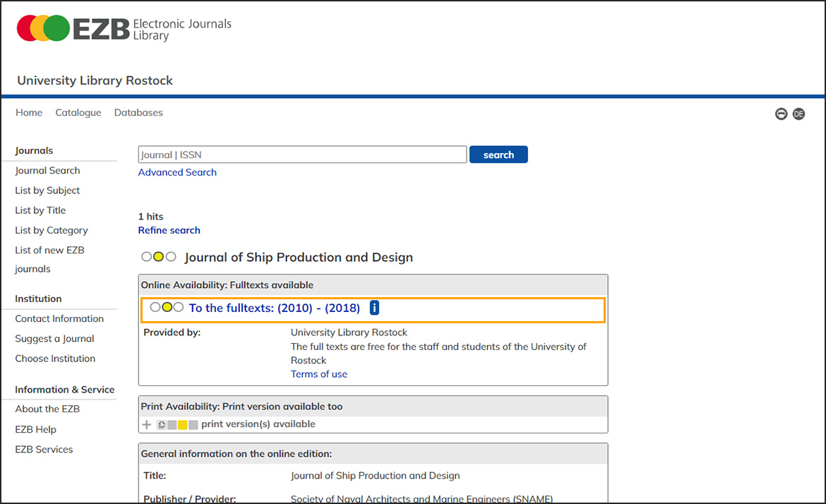Click the Journals sidebar section heading
The width and height of the screenshot is (826, 504).
[x=35, y=150]
